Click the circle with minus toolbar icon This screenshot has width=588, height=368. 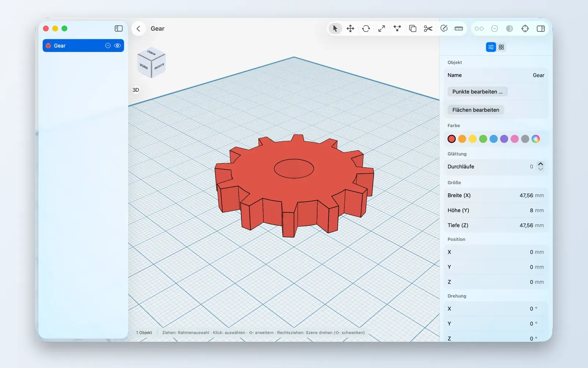pos(495,28)
